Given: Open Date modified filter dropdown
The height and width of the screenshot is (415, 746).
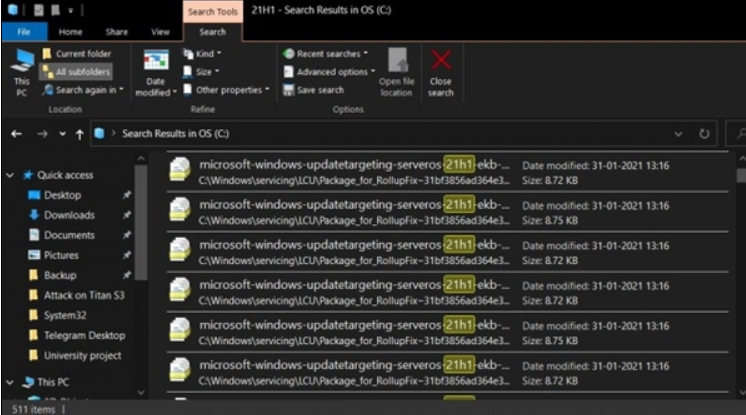Looking at the screenshot, I should [156, 73].
